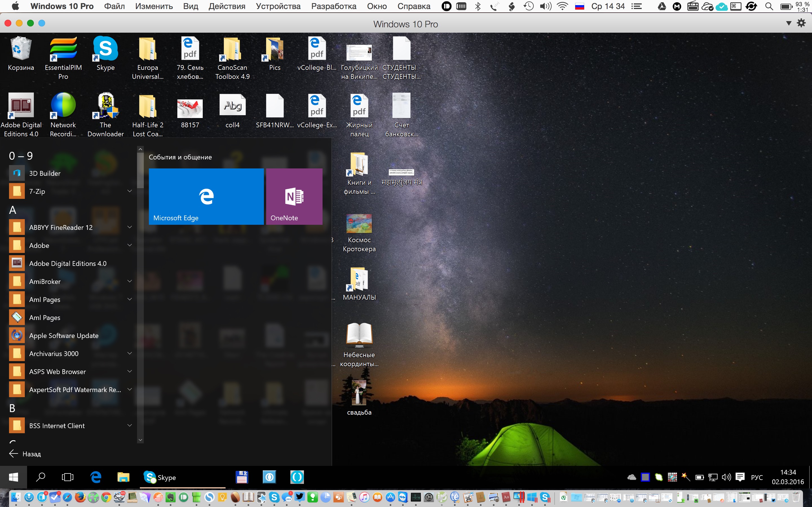The image size is (812, 507).
Task: Open the Действия menu
Action: 227,6
